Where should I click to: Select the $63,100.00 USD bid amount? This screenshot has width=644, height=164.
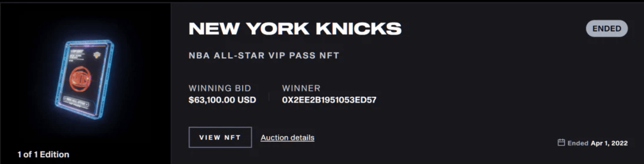click(x=222, y=100)
